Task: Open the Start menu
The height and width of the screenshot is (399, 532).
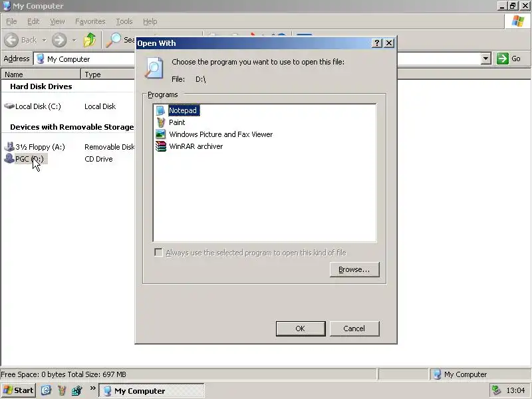Action: coord(19,390)
